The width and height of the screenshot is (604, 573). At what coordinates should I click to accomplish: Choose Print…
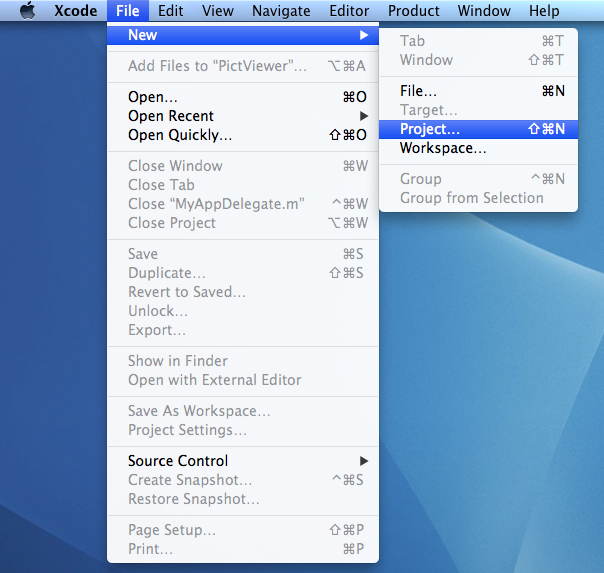243,549
